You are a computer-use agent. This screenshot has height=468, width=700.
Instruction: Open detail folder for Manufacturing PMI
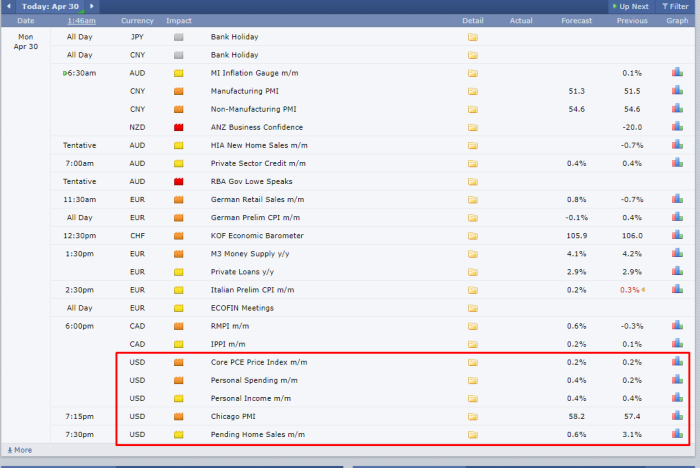[473, 91]
